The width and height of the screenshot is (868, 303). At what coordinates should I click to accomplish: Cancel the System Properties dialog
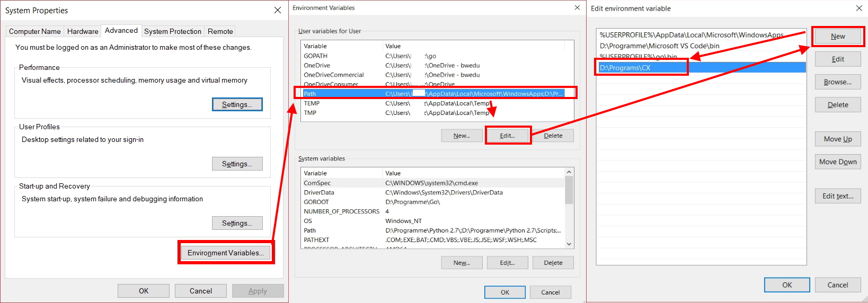click(201, 291)
